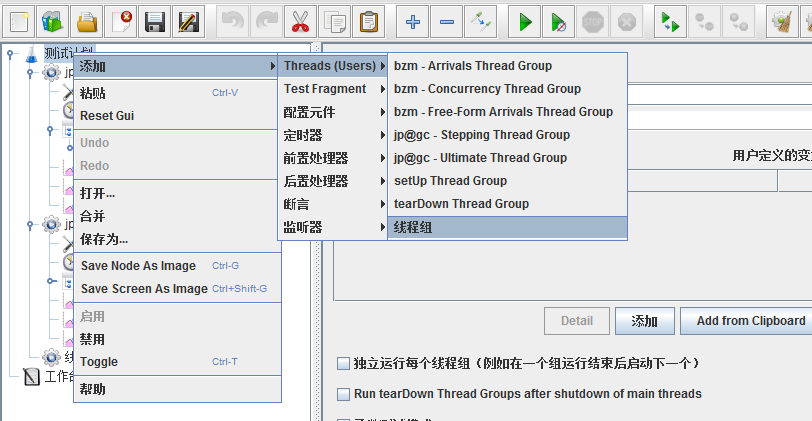The width and height of the screenshot is (812, 421).
Task: Click the Save floppy disk icon
Action: point(154,20)
